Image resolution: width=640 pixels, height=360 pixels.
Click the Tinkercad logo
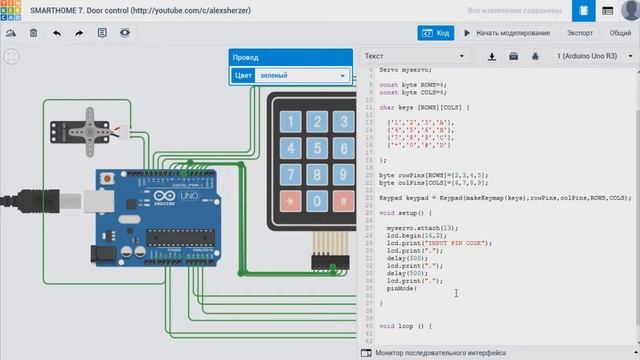[11, 10]
